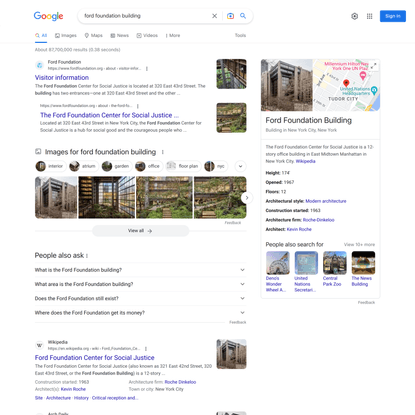
Task: Switch to the All tab
Action: [41, 35]
